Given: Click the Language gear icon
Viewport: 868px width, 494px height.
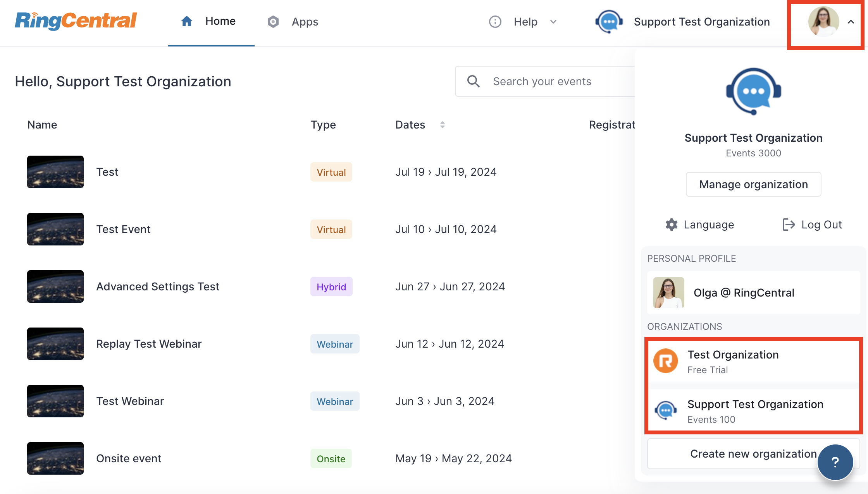Looking at the screenshot, I should coord(672,225).
